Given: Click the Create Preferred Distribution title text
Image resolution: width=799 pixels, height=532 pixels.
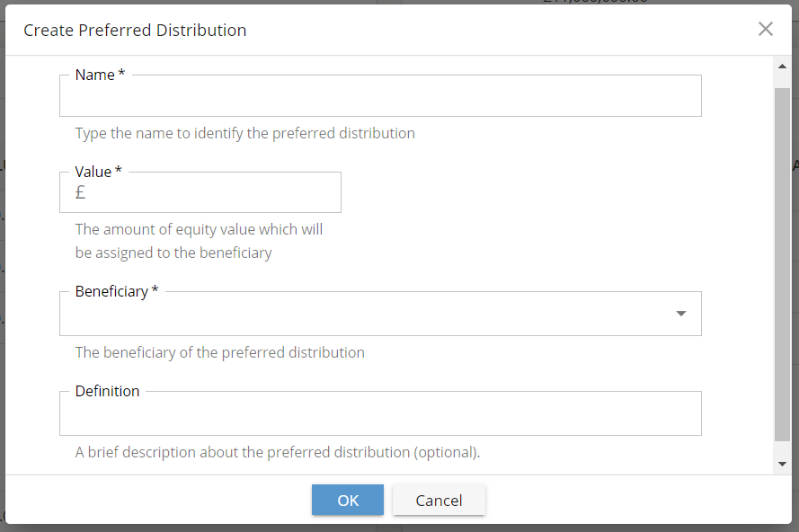Looking at the screenshot, I should [135, 31].
